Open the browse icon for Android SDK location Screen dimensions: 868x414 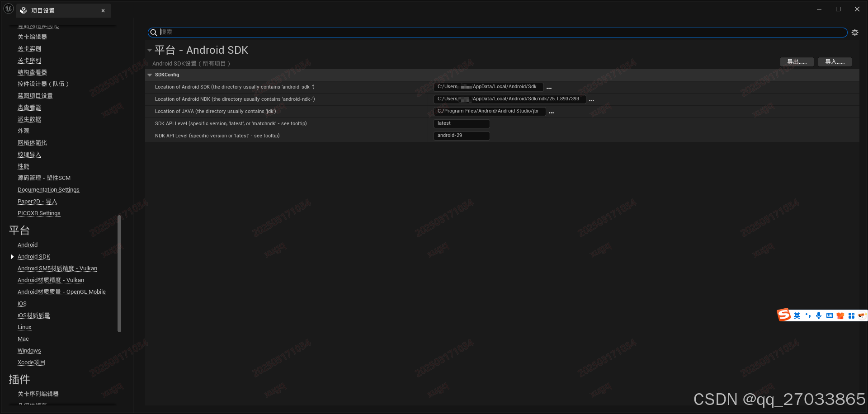[x=549, y=88]
